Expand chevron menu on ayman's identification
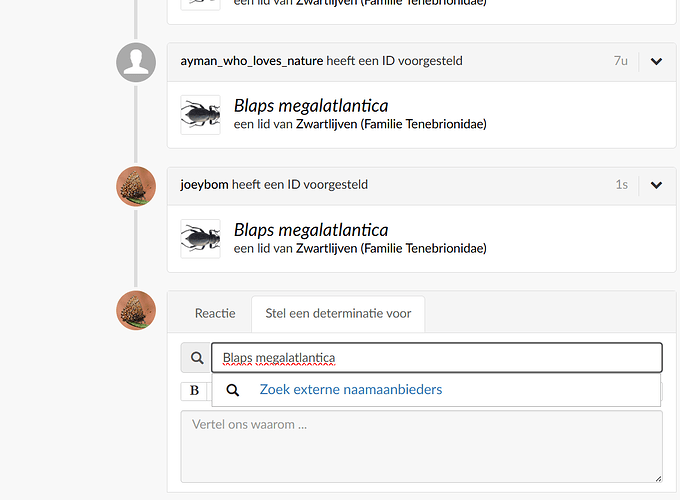Image resolution: width=680 pixels, height=500 pixels. [x=656, y=61]
